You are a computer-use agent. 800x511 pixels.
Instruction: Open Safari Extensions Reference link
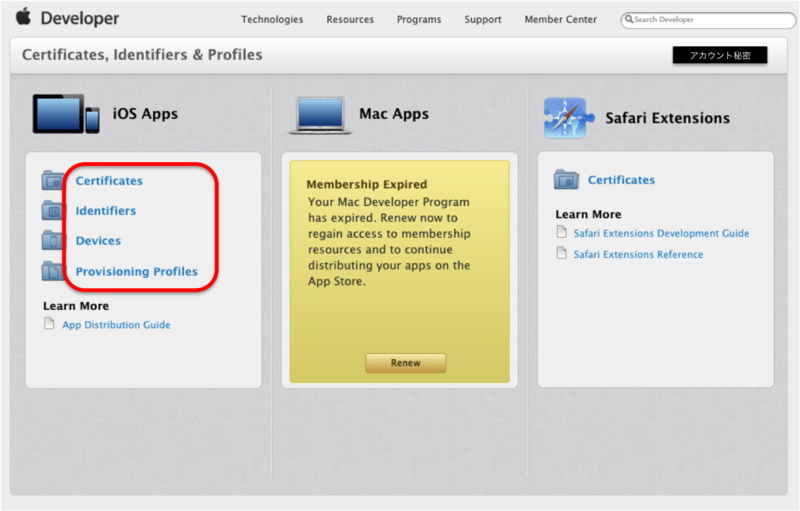[638, 254]
